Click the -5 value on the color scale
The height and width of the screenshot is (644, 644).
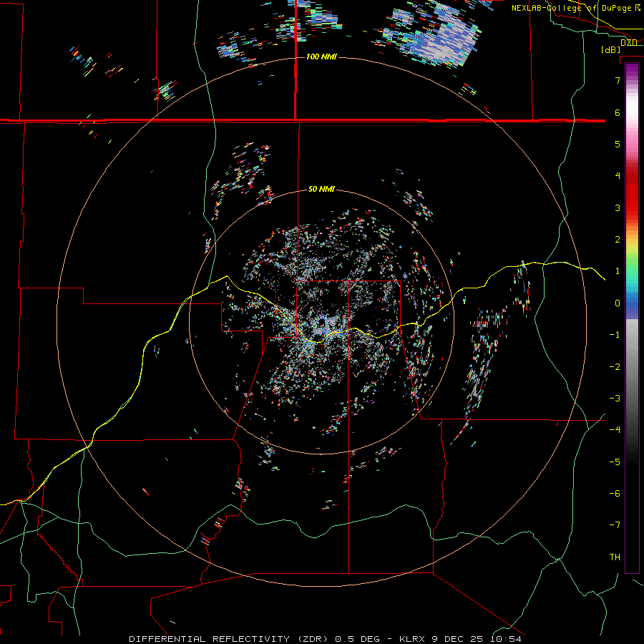(x=615, y=462)
